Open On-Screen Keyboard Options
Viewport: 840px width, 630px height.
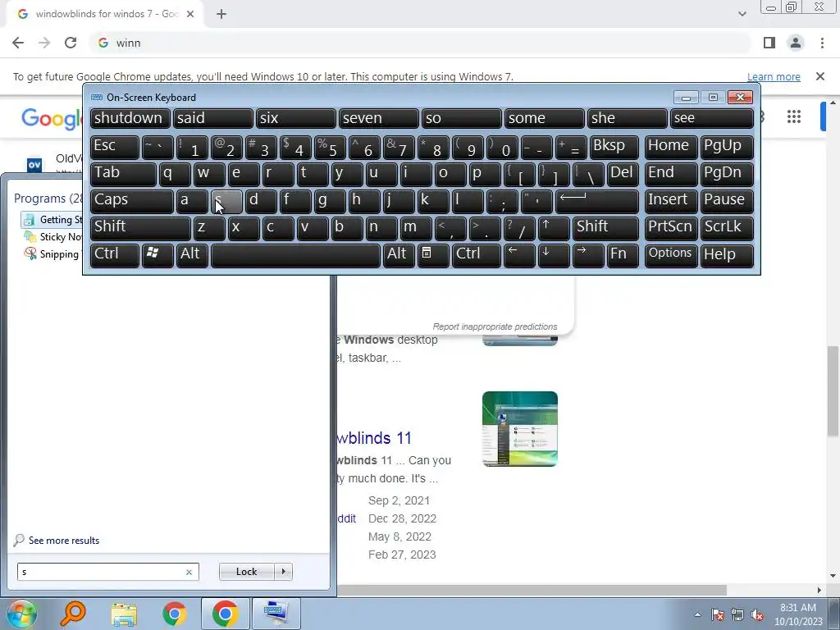(x=671, y=255)
